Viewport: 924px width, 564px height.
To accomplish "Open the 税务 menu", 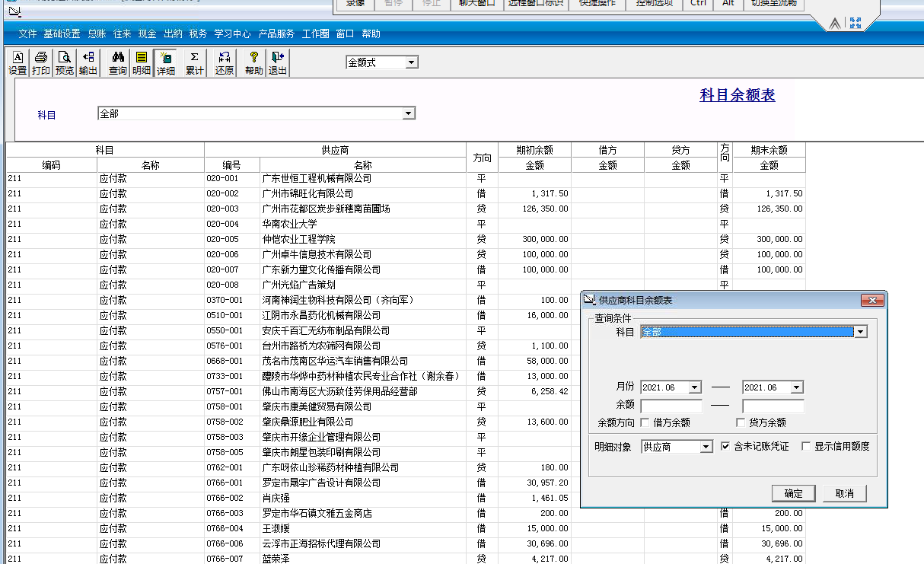I will coord(198,33).
